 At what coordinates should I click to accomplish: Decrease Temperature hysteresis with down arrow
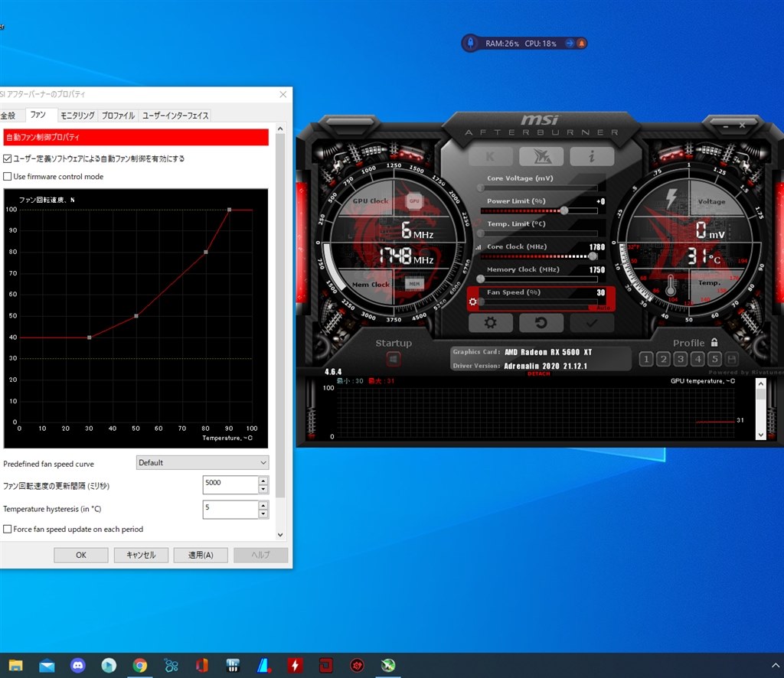point(263,513)
